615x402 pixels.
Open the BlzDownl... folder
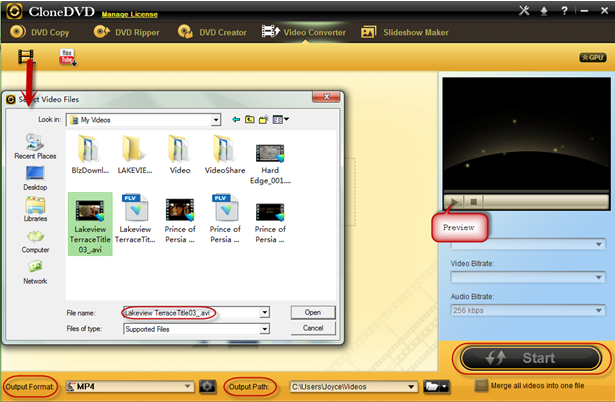90,154
